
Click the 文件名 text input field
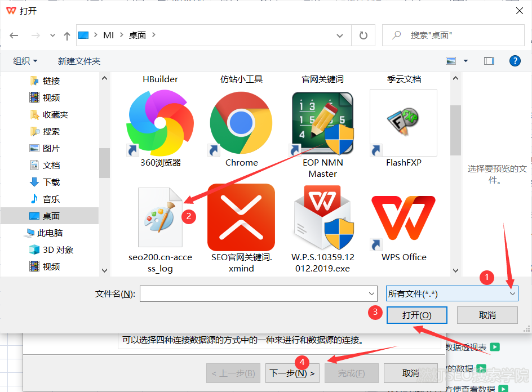point(254,293)
